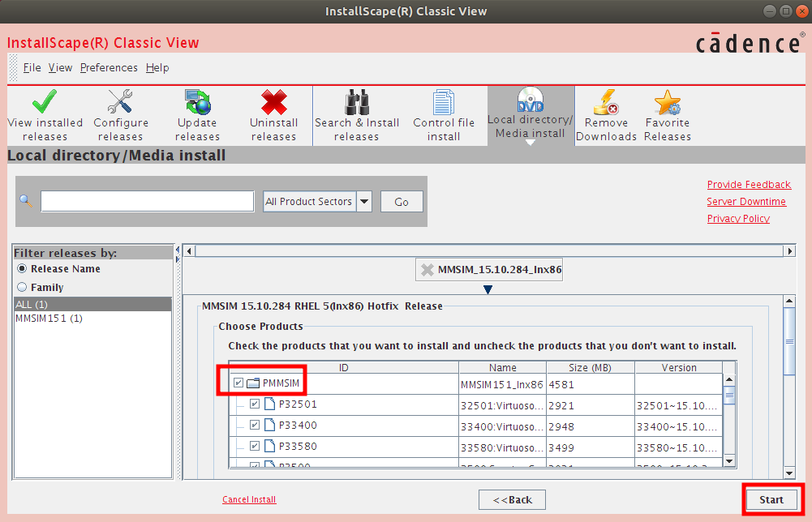Image resolution: width=812 pixels, height=522 pixels.
Task: Open the View menu
Action: pos(60,68)
